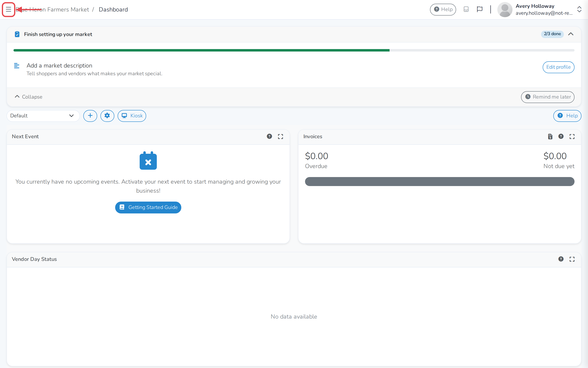Add a new dashboard with plus icon
This screenshot has height=368, width=588.
click(x=90, y=116)
